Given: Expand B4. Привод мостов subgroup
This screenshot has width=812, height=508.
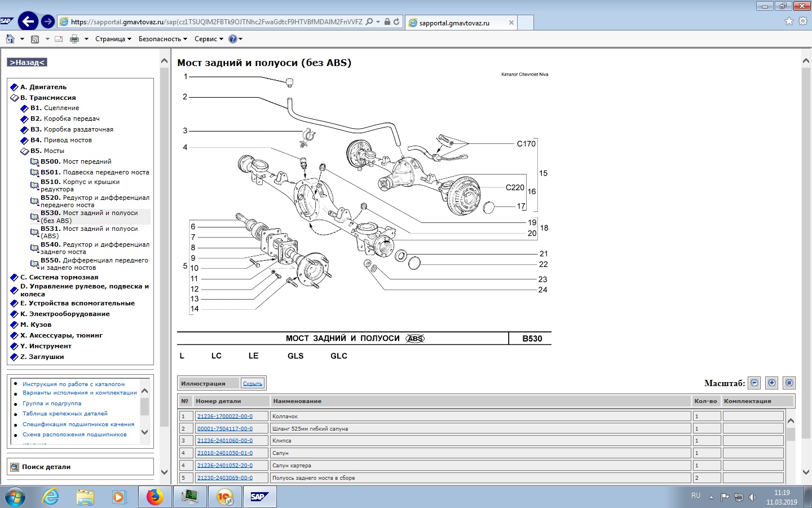Looking at the screenshot, I should click(x=24, y=141).
